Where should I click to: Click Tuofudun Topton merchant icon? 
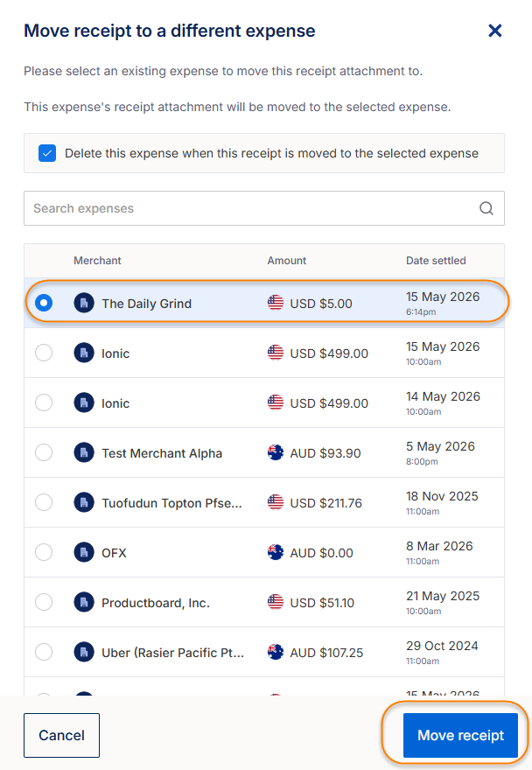pyautogui.click(x=84, y=502)
